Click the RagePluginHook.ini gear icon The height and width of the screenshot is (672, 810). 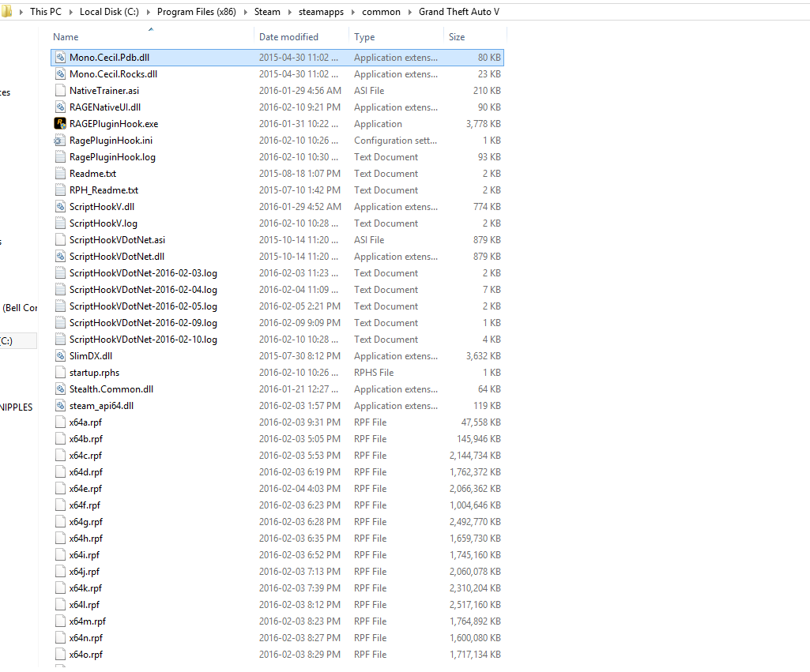click(60, 140)
